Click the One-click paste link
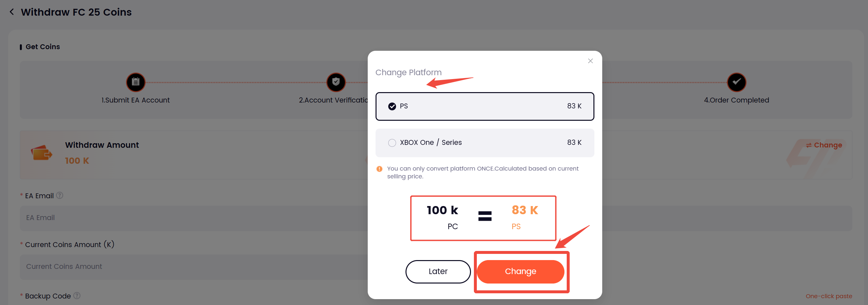The width and height of the screenshot is (868, 305). 829,296
